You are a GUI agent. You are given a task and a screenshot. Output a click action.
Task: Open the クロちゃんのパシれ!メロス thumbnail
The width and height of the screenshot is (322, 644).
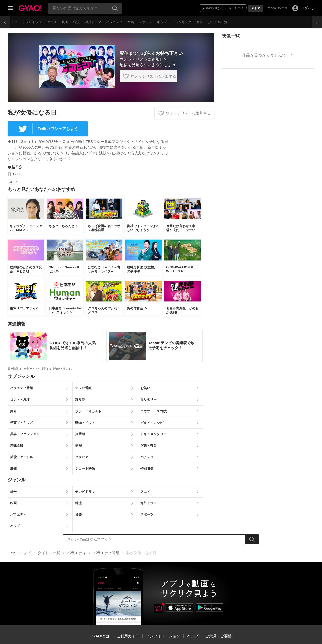[x=104, y=291]
